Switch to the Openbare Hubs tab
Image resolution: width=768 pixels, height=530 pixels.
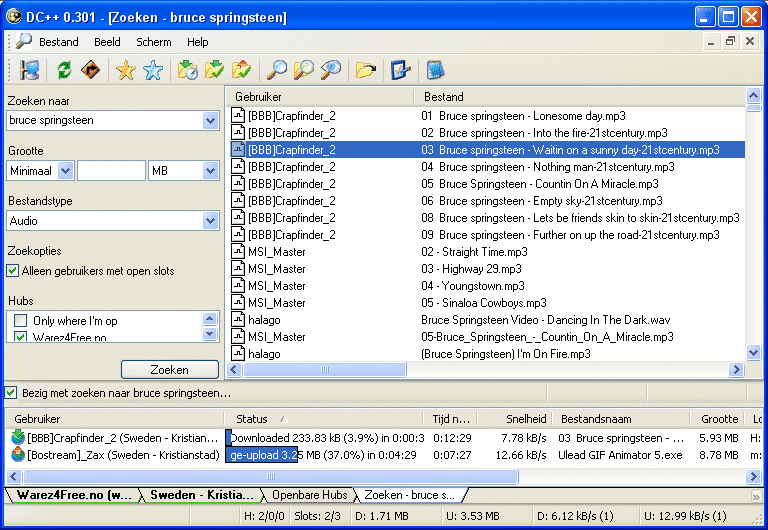pyautogui.click(x=310, y=495)
